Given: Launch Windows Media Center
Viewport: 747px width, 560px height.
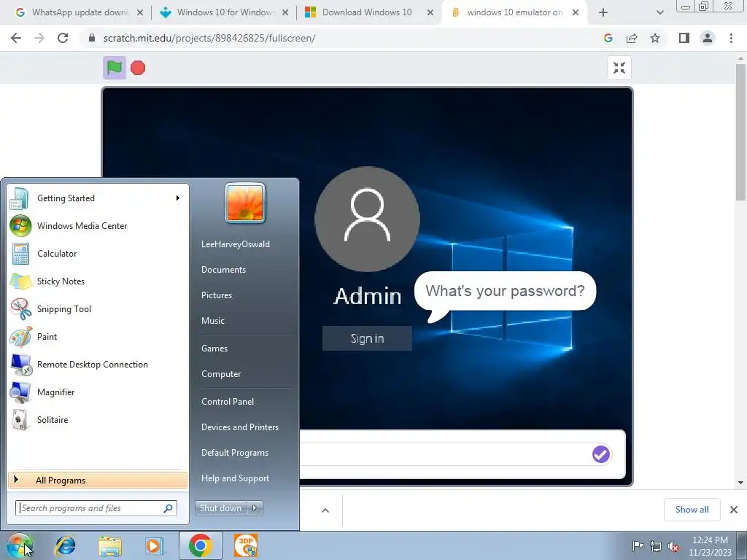Looking at the screenshot, I should [98, 226].
